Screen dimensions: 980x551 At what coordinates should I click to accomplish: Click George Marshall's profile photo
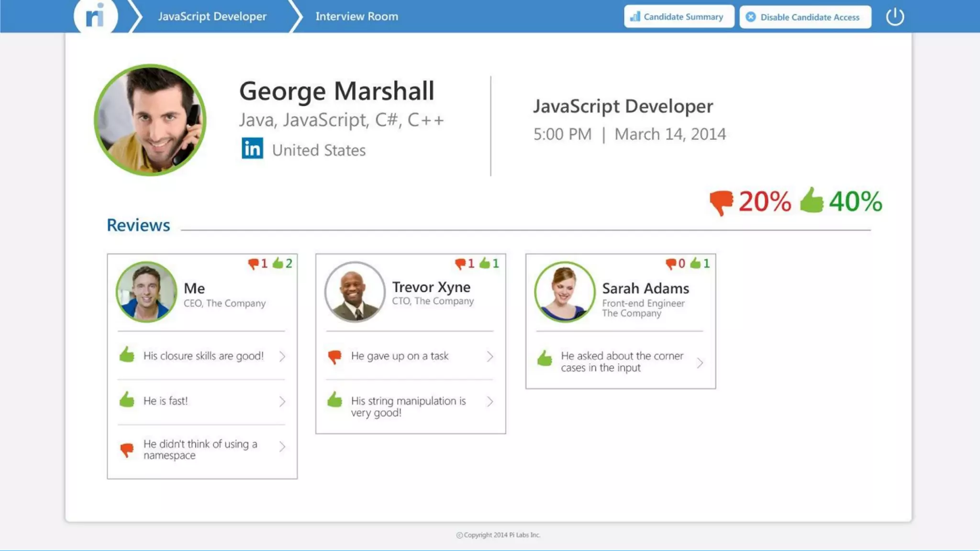150,120
